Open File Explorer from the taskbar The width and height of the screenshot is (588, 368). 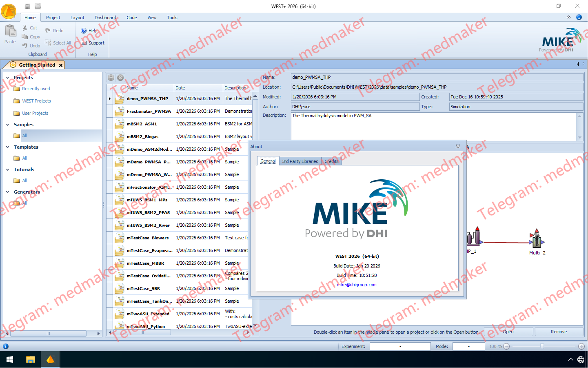pyautogui.click(x=30, y=359)
